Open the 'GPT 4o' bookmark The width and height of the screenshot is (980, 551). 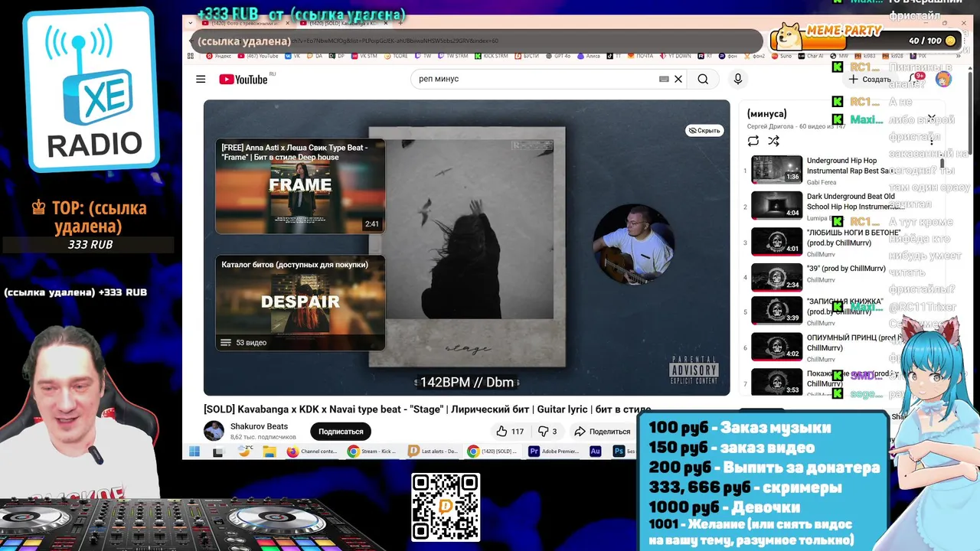tap(558, 56)
